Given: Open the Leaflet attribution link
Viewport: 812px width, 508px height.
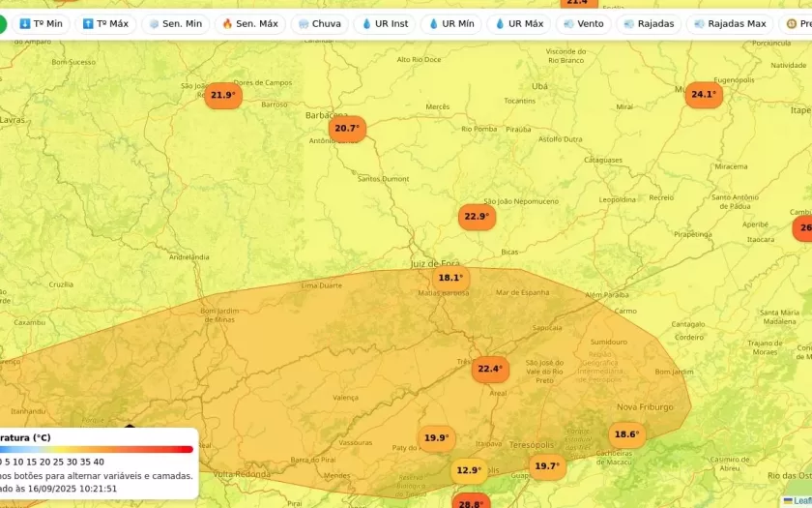Looking at the screenshot, I should pos(800,500).
